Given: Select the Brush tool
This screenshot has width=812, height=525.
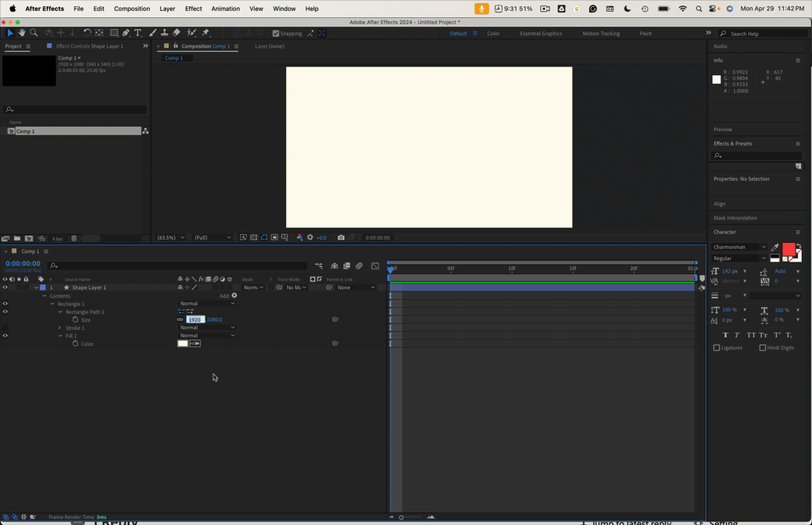Looking at the screenshot, I should click(153, 33).
